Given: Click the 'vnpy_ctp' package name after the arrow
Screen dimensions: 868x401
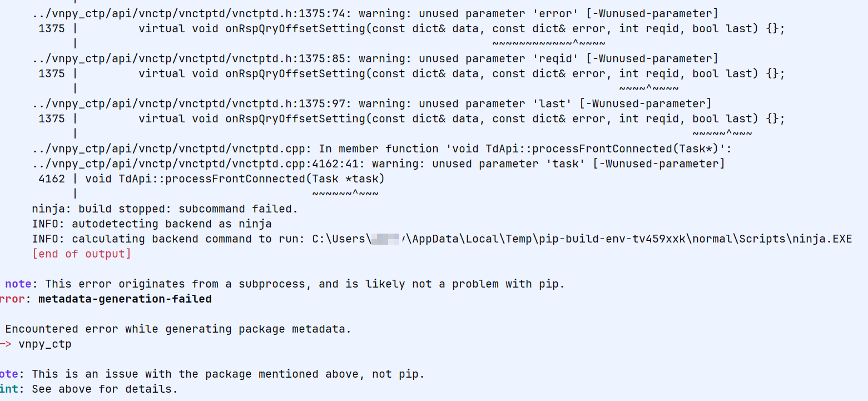Looking at the screenshot, I should (x=45, y=344).
